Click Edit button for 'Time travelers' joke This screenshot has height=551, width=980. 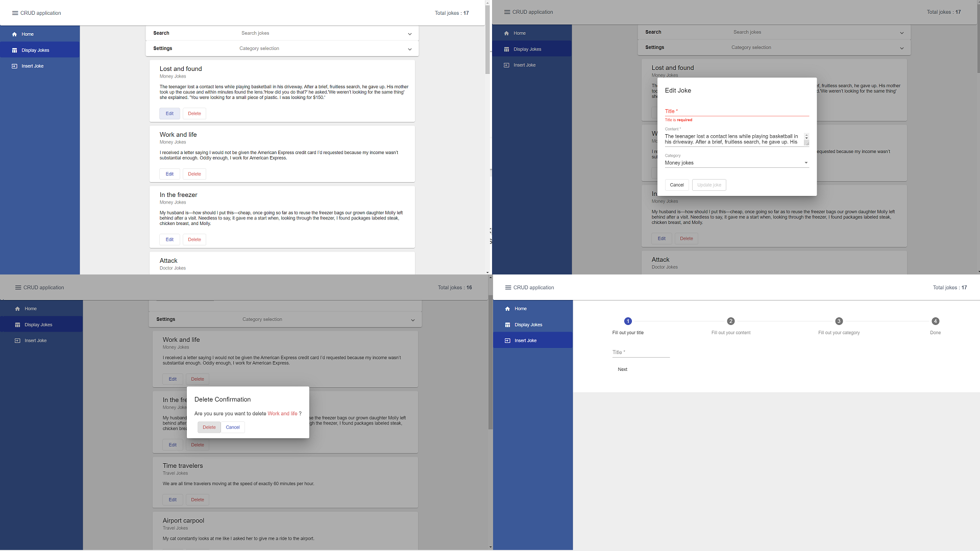pyautogui.click(x=173, y=500)
